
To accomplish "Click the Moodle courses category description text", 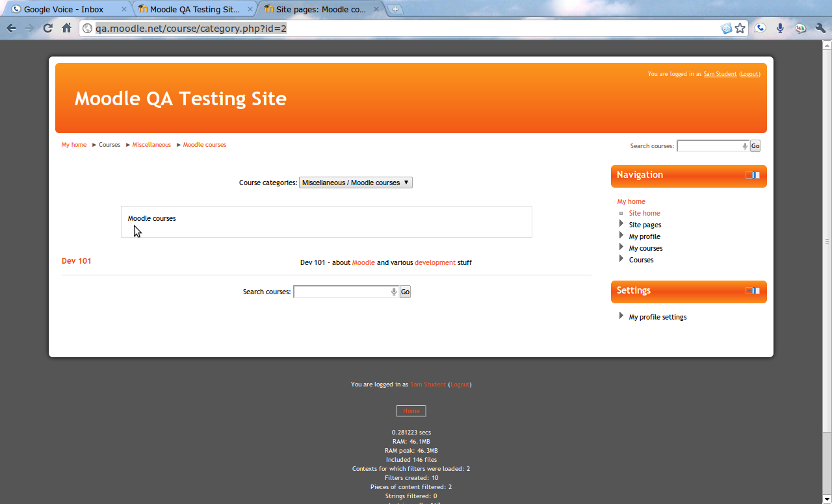I will pyautogui.click(x=152, y=218).
